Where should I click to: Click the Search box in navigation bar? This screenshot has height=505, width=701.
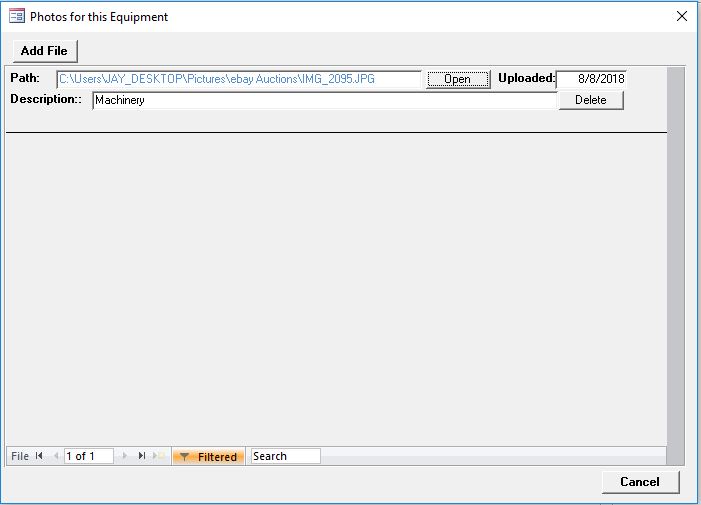pos(286,456)
